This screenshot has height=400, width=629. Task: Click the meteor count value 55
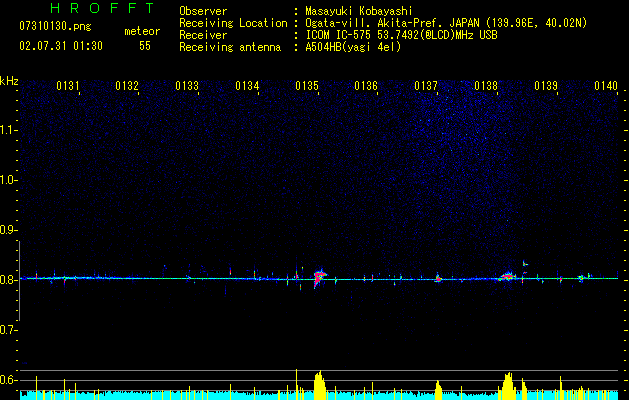pyautogui.click(x=145, y=46)
